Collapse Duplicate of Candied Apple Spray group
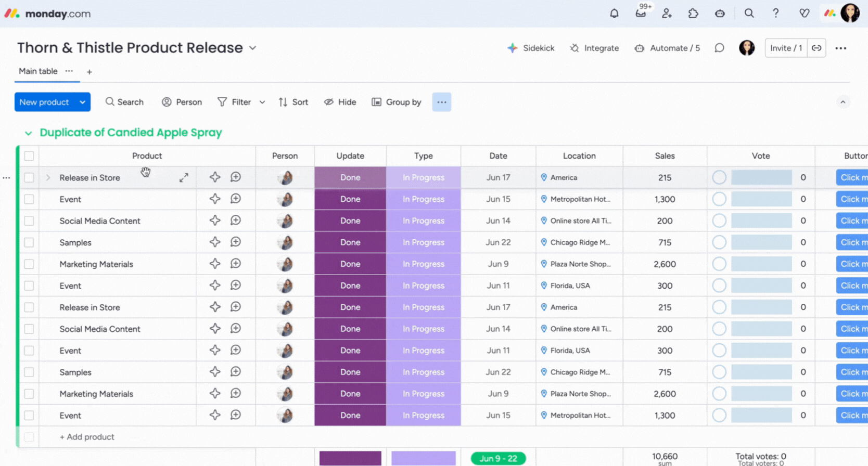This screenshot has width=868, height=466. (29, 133)
